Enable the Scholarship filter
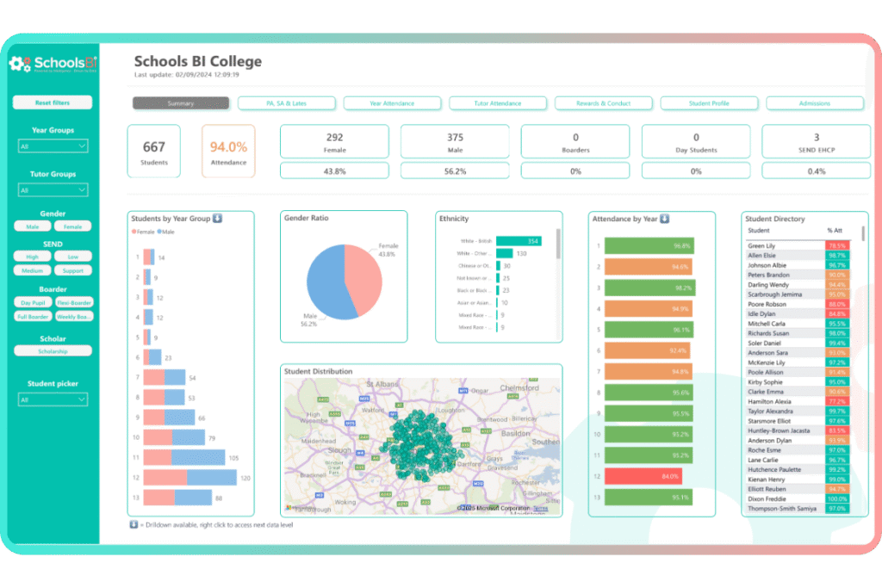The height and width of the screenshot is (588, 882). pyautogui.click(x=53, y=351)
